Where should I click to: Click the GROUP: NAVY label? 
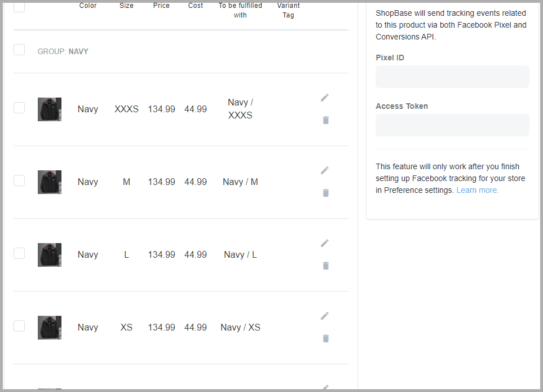tap(63, 51)
